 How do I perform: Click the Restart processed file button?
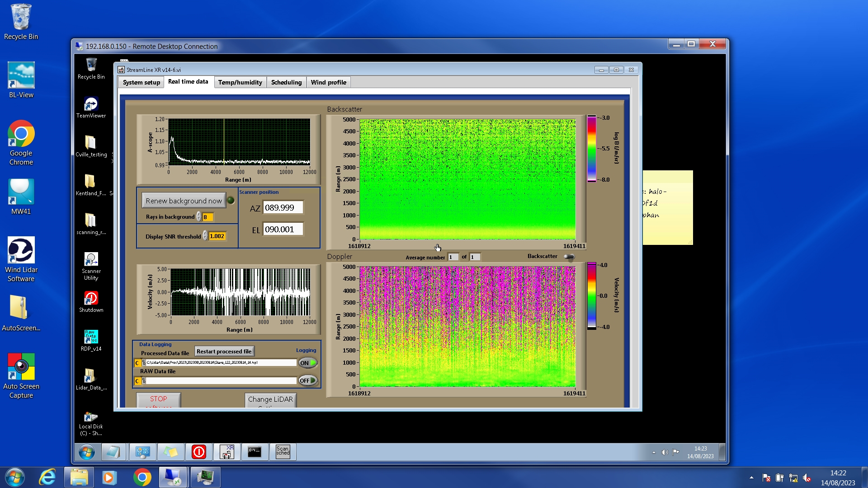(x=224, y=351)
